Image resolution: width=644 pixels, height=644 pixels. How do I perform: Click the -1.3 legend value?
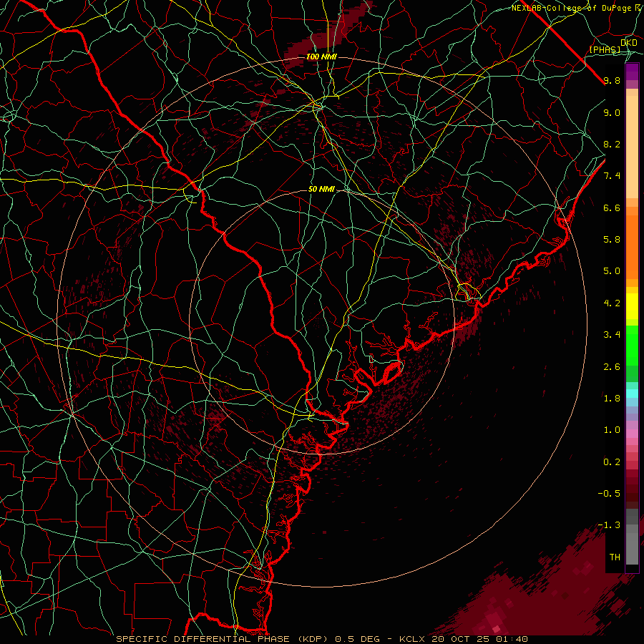(x=609, y=525)
